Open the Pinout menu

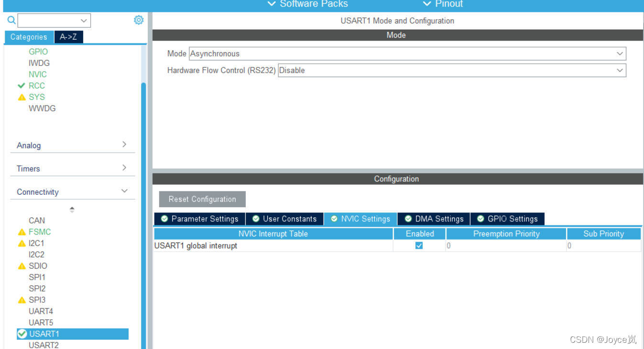pyautogui.click(x=443, y=4)
